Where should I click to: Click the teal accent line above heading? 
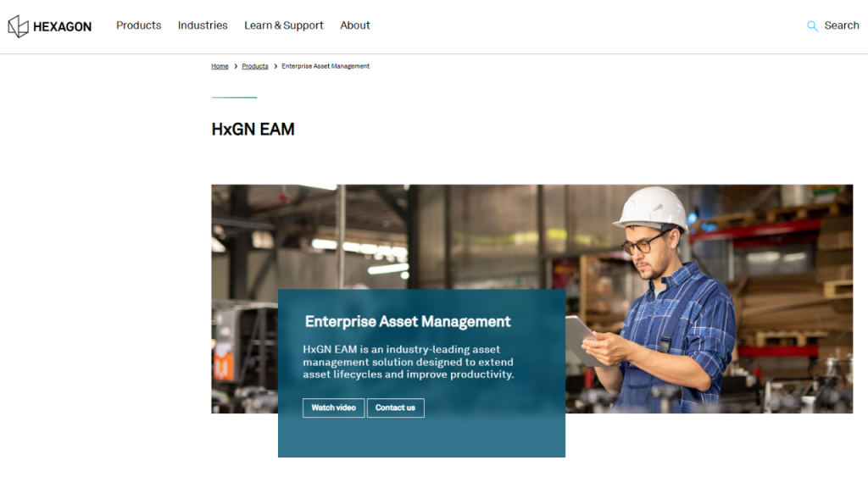click(x=234, y=97)
